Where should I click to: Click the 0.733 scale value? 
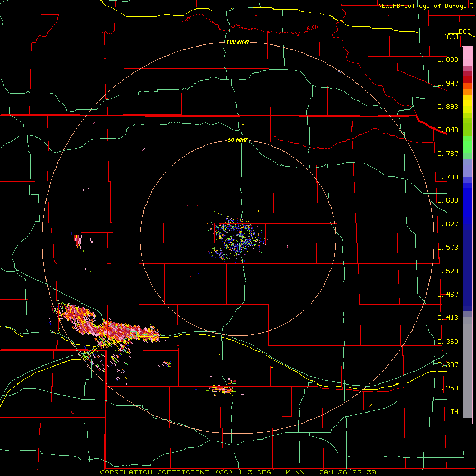(448, 177)
